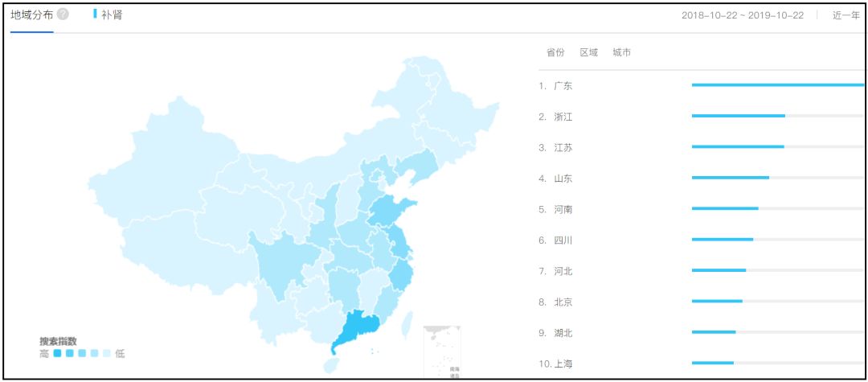Viewport: 868px width, 382px height.
Task: Click Hainan island on the map
Action: click(331, 365)
